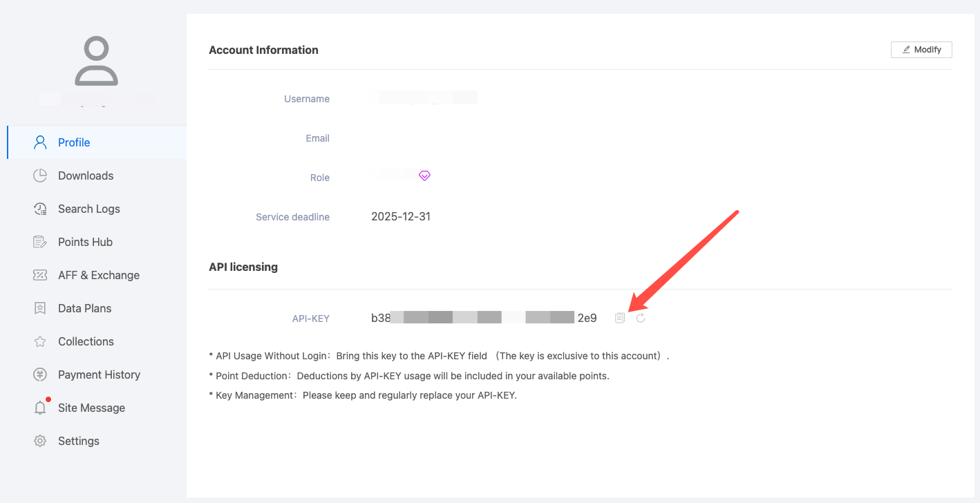Viewport: 980px width, 503px height.
Task: Click the Modify button
Action: [921, 50]
